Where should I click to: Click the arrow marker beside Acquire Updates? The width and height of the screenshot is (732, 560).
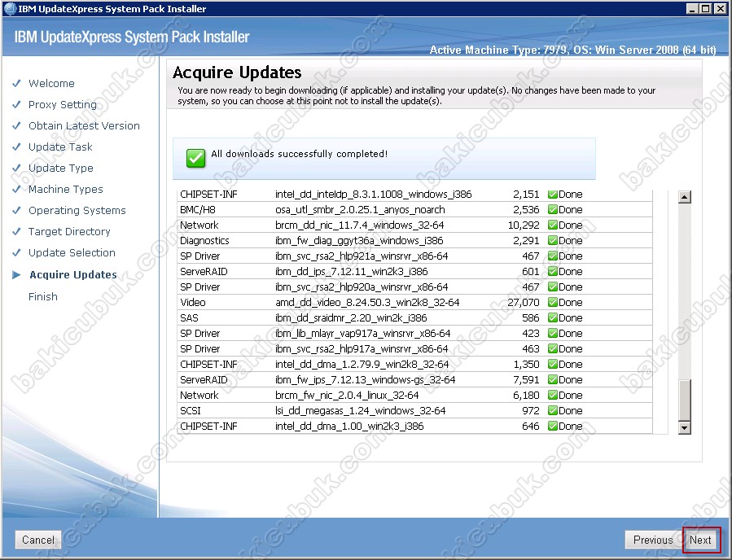tap(16, 275)
